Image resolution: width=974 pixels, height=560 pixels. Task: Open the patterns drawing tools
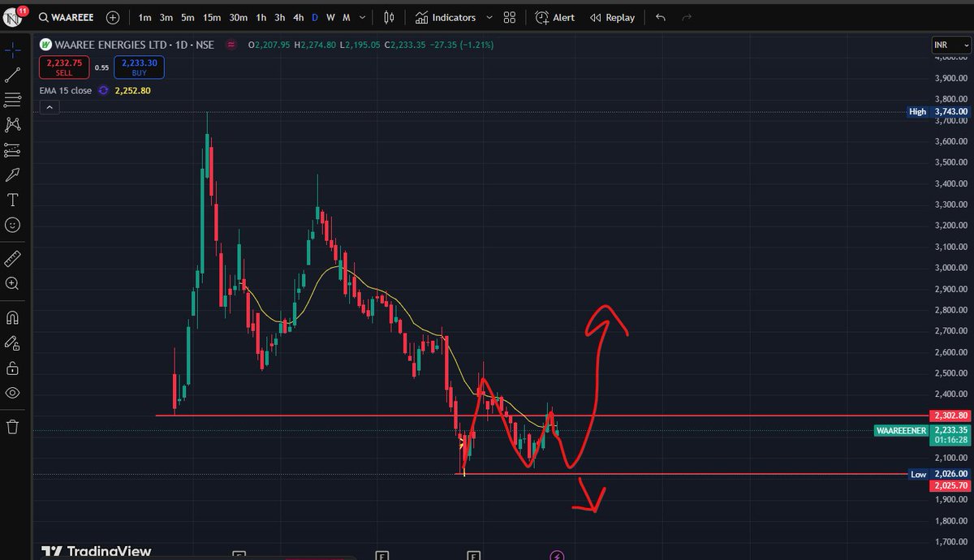click(12, 124)
